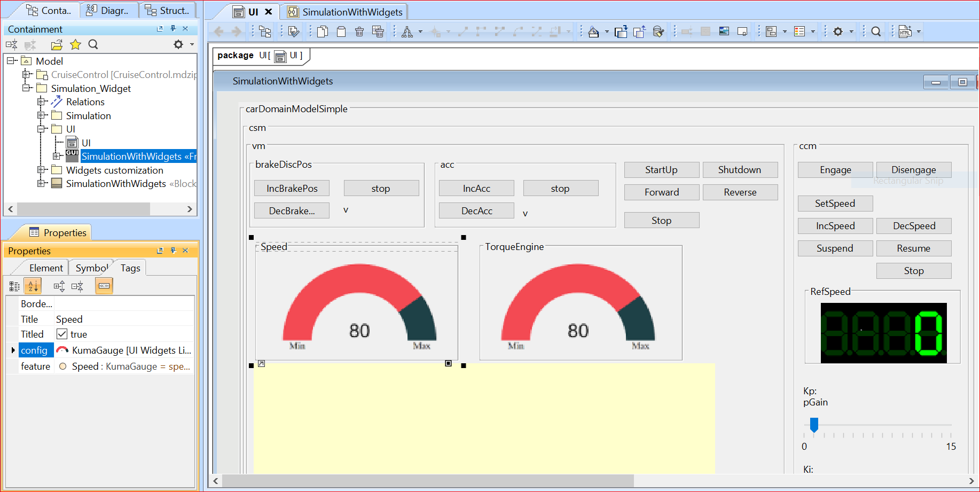Click the search magnifier in Containment panel

tap(93, 45)
